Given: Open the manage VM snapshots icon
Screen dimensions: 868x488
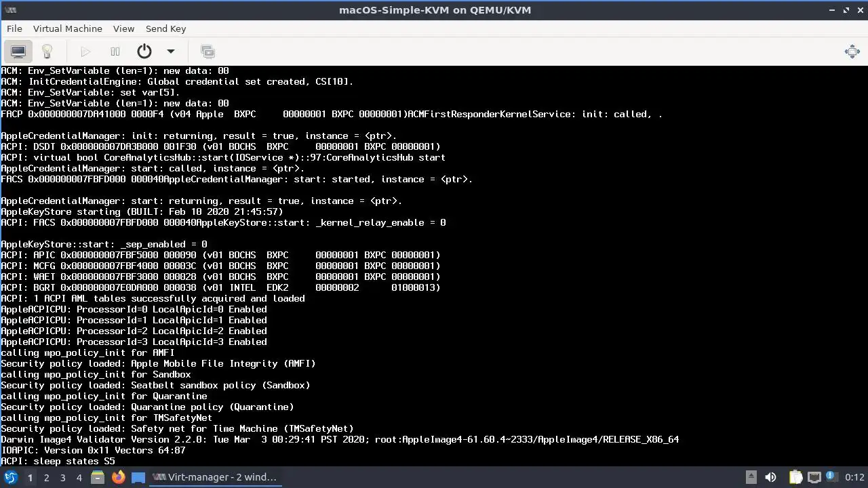Looking at the screenshot, I should coord(208,52).
